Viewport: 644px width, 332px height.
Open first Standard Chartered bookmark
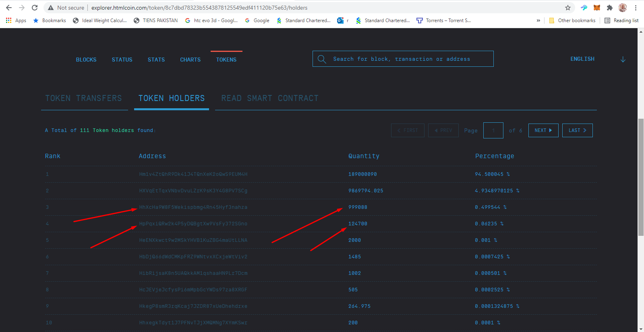(x=304, y=21)
